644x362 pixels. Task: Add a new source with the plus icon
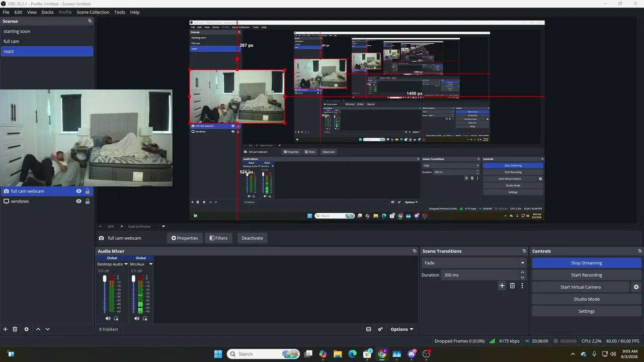click(x=6, y=329)
